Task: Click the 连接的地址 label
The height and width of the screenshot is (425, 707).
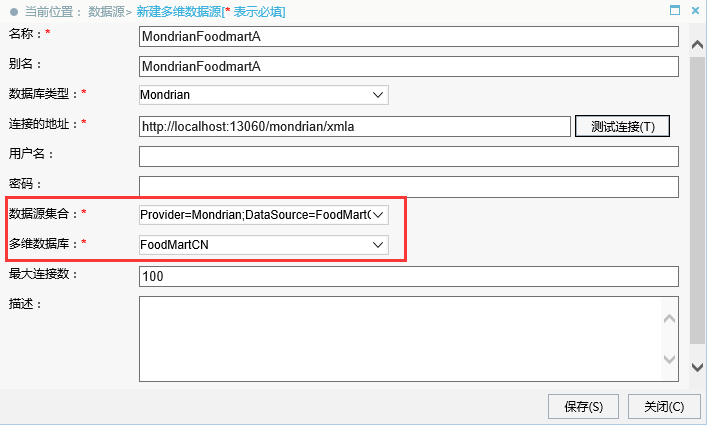Action: pos(39,124)
